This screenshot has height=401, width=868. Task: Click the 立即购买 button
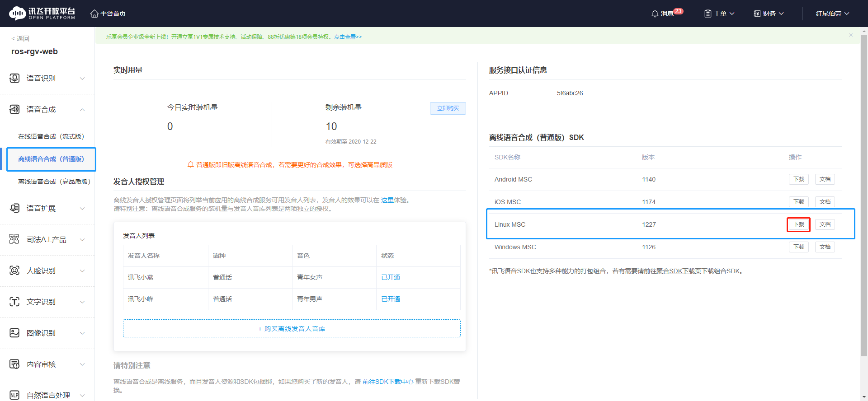(448, 108)
